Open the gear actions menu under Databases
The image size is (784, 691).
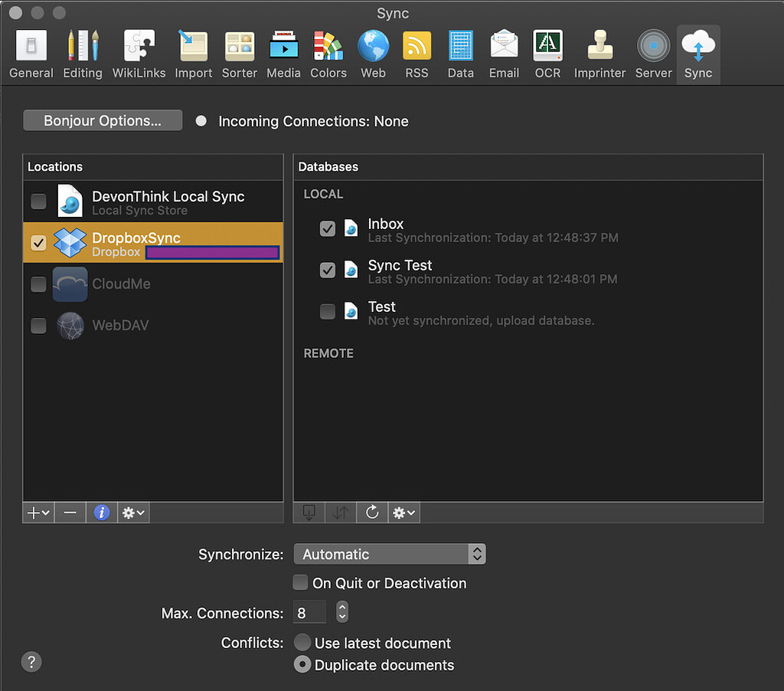tap(403, 513)
